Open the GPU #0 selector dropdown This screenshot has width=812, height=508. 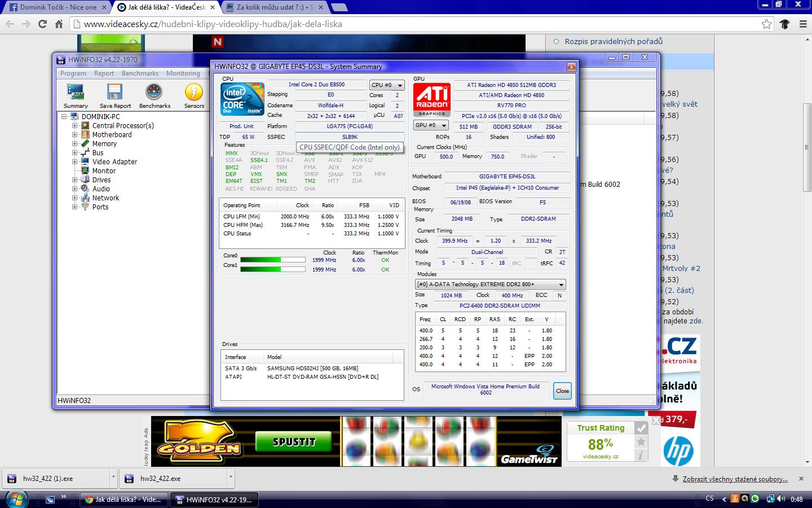pos(431,125)
